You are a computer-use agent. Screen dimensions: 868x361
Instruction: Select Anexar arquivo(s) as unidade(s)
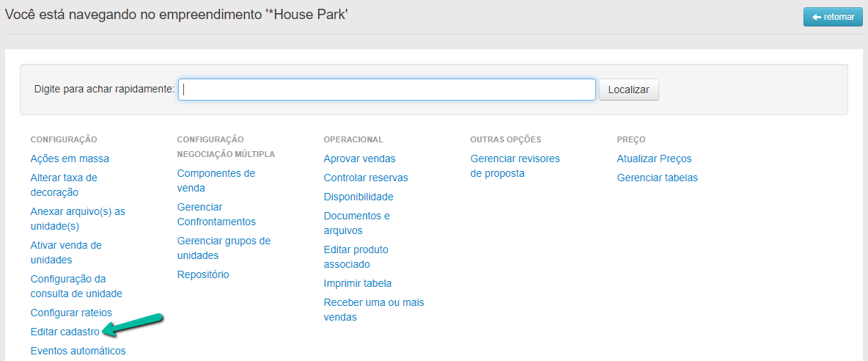click(x=78, y=219)
